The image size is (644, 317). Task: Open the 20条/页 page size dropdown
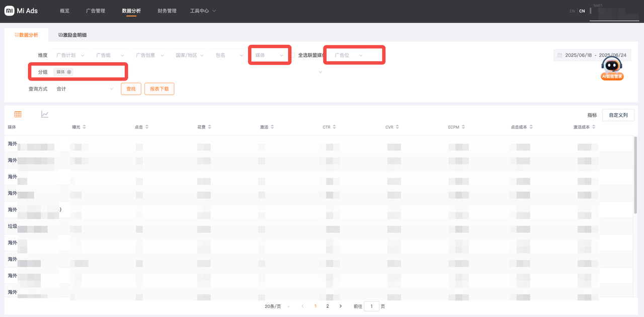277,306
